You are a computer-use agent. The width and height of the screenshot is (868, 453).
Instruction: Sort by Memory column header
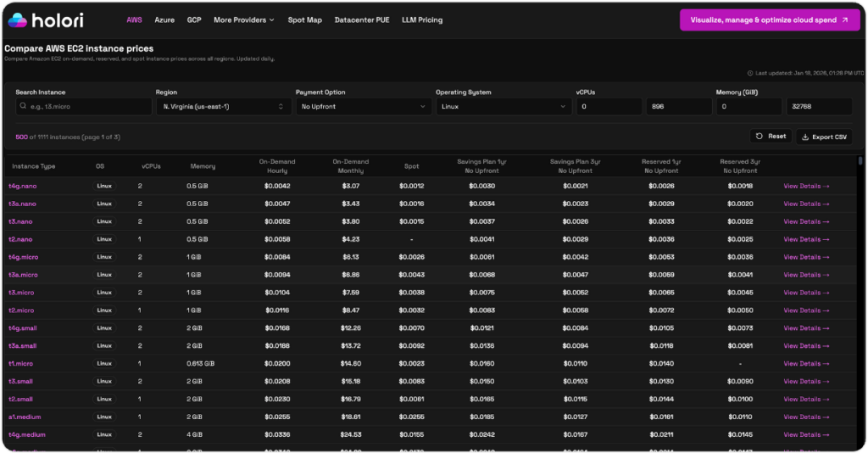click(x=203, y=166)
